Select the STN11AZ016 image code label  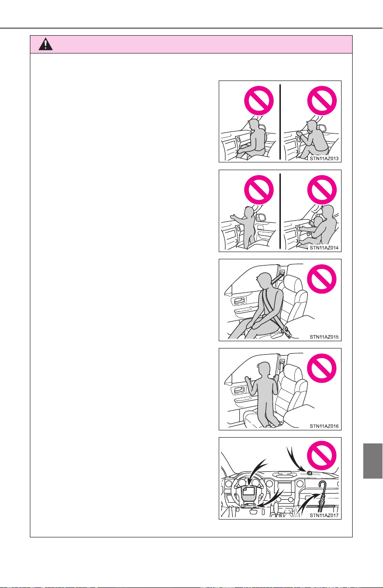pyautogui.click(x=325, y=425)
